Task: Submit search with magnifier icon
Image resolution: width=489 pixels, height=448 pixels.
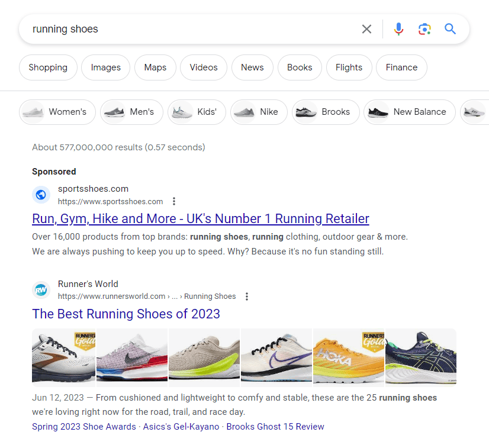Action: pos(450,29)
